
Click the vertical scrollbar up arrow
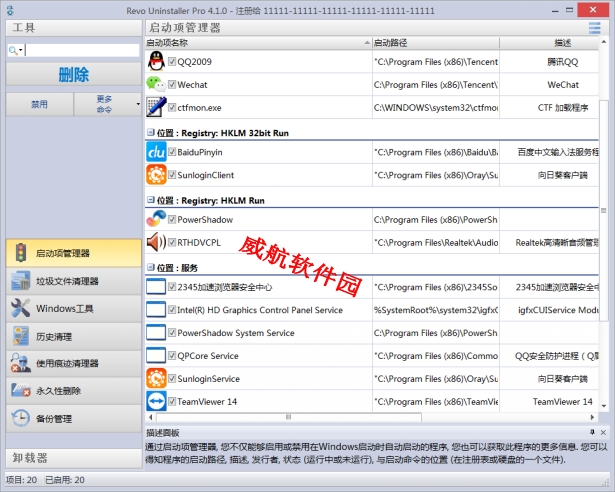coord(604,42)
